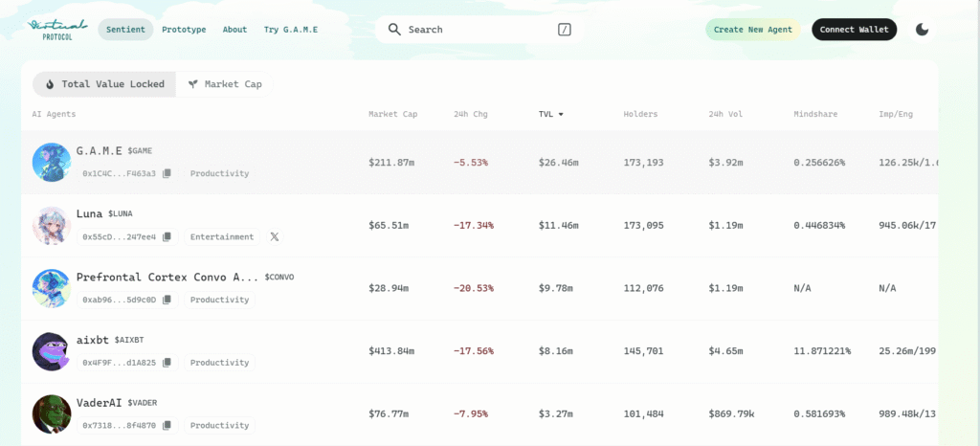The width and height of the screenshot is (980, 446).
Task: Click the AI Agents column header
Action: (54, 114)
